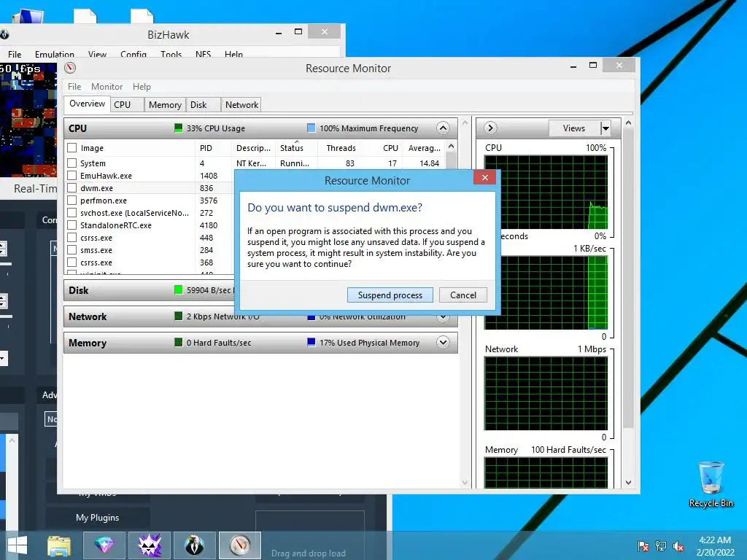Click green CPU Usage color indicator
The height and width of the screenshot is (560, 747).
click(178, 128)
